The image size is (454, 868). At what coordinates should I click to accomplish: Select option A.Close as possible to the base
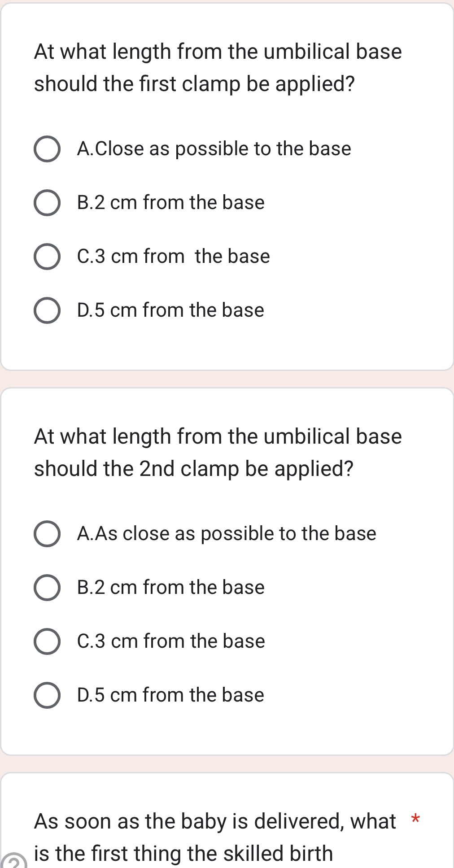pos(214,148)
